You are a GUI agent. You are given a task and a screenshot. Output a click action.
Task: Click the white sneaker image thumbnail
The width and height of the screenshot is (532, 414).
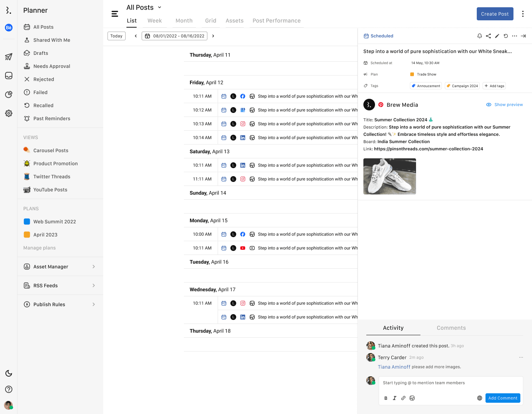390,176
